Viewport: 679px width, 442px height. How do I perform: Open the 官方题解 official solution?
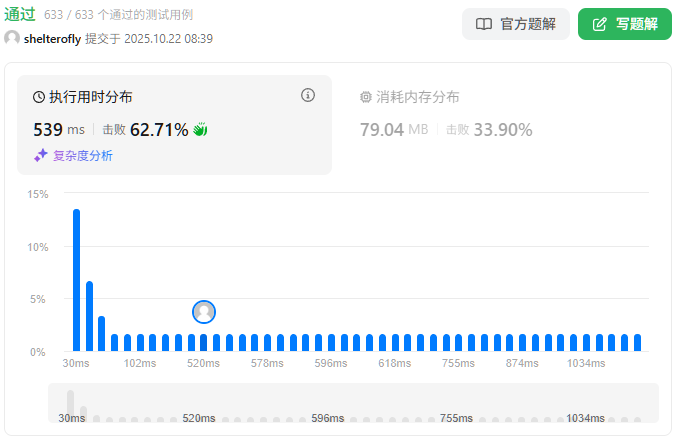coord(516,24)
